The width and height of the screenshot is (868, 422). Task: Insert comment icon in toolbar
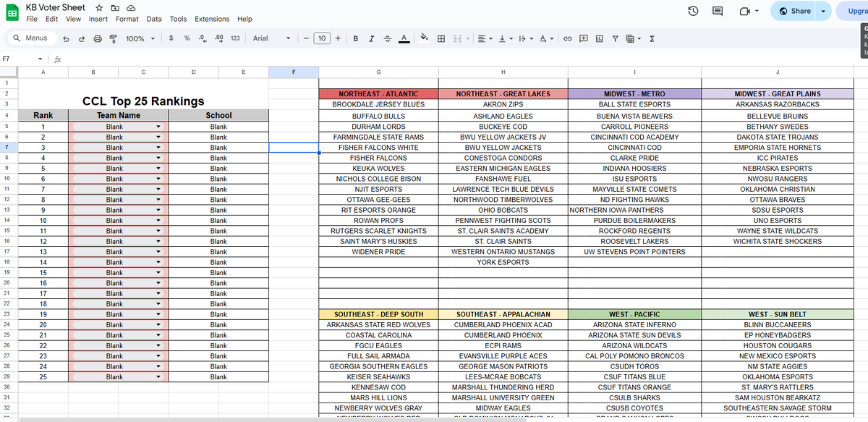point(584,38)
